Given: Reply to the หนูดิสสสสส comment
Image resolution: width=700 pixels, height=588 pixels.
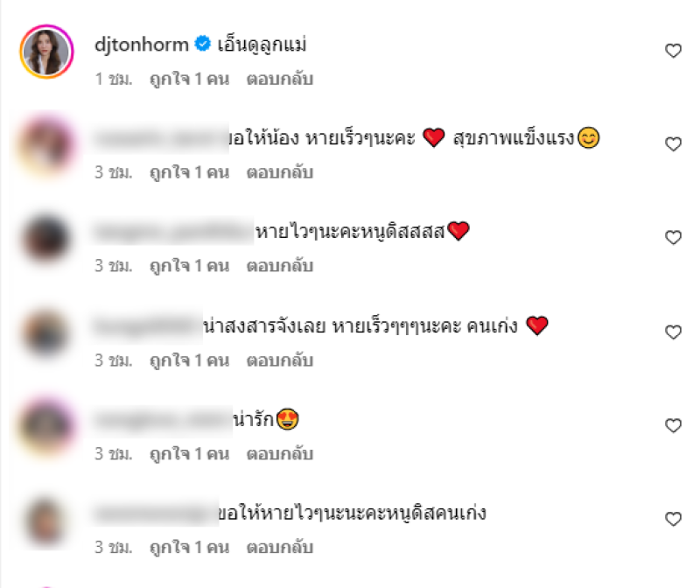Looking at the screenshot, I should 279,266.
